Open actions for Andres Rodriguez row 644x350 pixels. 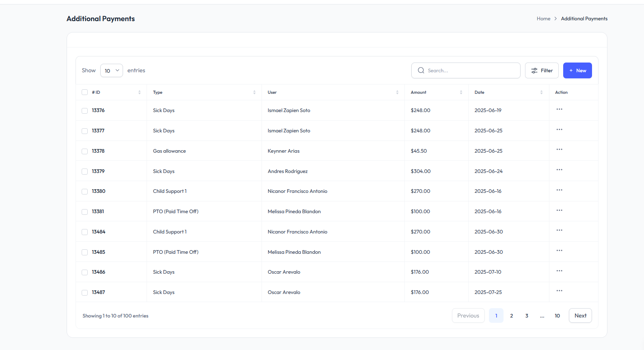(559, 170)
